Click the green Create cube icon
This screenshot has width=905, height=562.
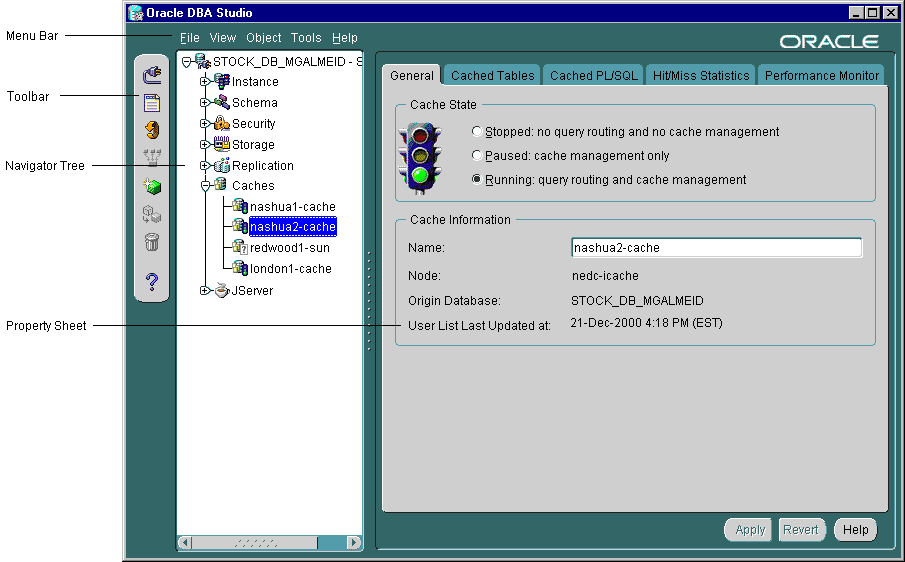[152, 186]
